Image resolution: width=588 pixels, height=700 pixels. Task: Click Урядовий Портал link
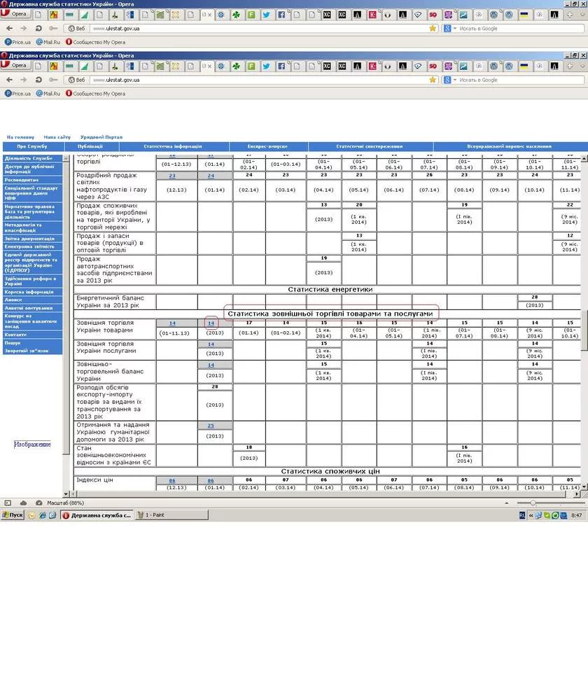click(x=101, y=137)
